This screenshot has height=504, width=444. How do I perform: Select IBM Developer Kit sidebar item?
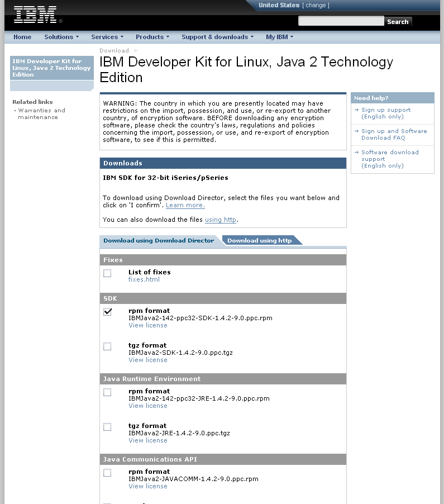pyautogui.click(x=52, y=68)
